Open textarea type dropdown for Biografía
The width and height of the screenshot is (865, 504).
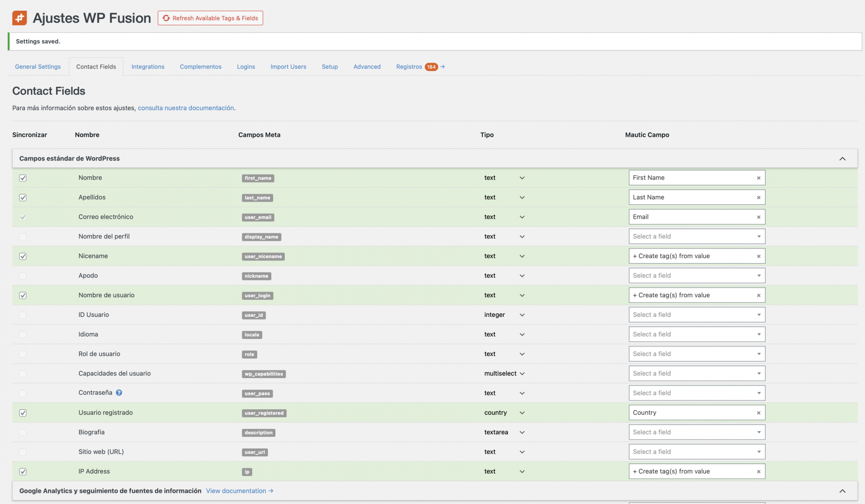504,433
